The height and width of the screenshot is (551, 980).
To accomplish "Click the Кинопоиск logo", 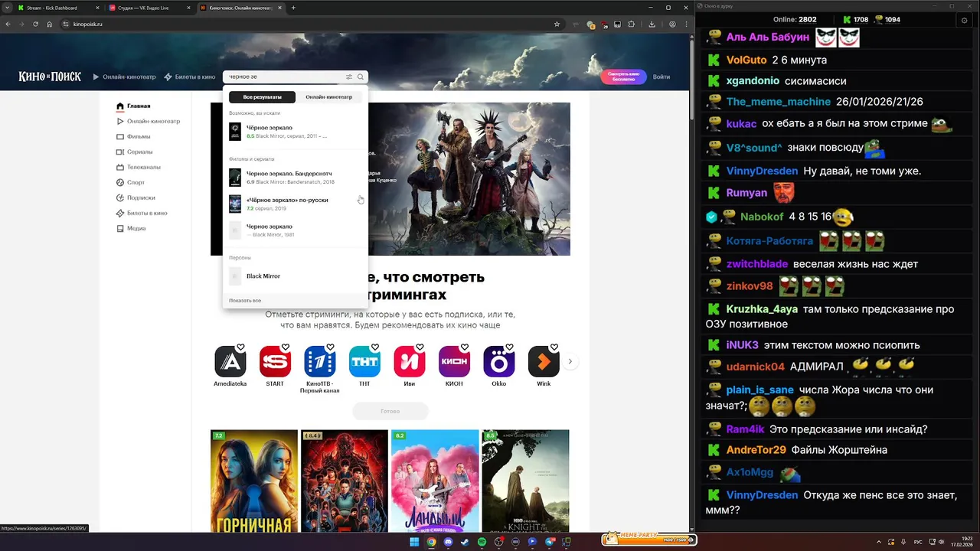I will 50,77.
